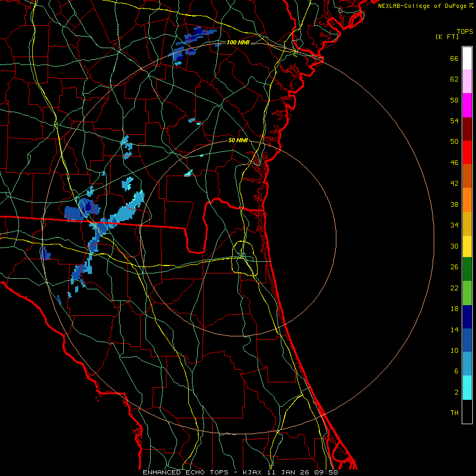Click the "100 NMI" range ring label
The image size is (476, 476).
tap(238, 42)
